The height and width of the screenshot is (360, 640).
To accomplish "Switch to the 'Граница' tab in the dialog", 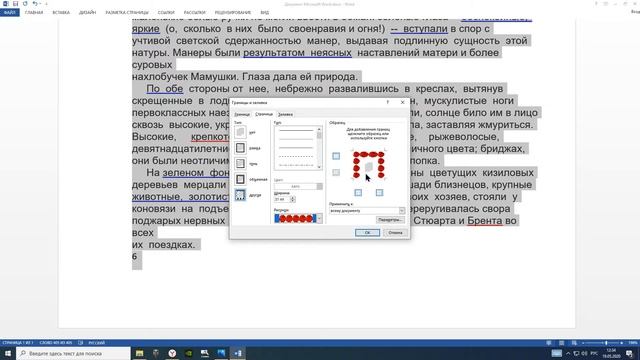I will coord(242,115).
